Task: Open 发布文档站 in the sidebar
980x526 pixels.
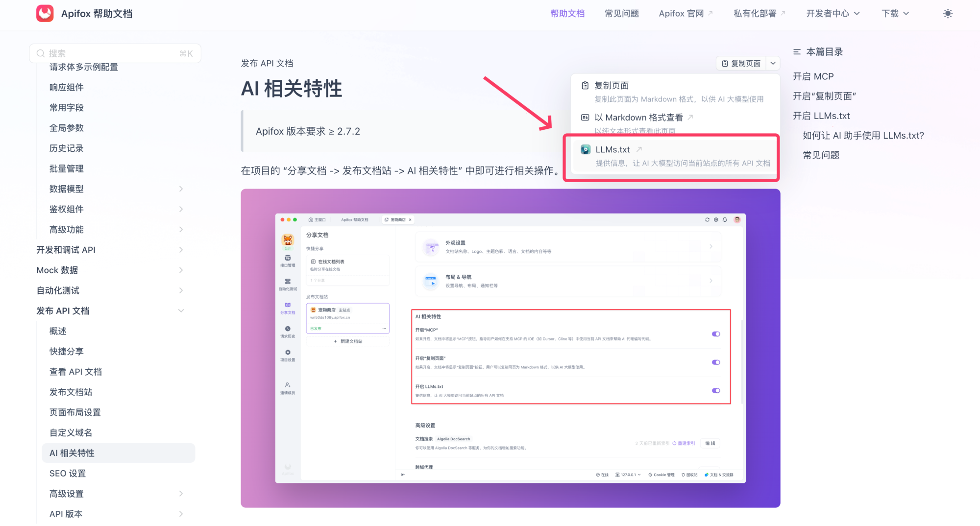Action: pos(71,392)
